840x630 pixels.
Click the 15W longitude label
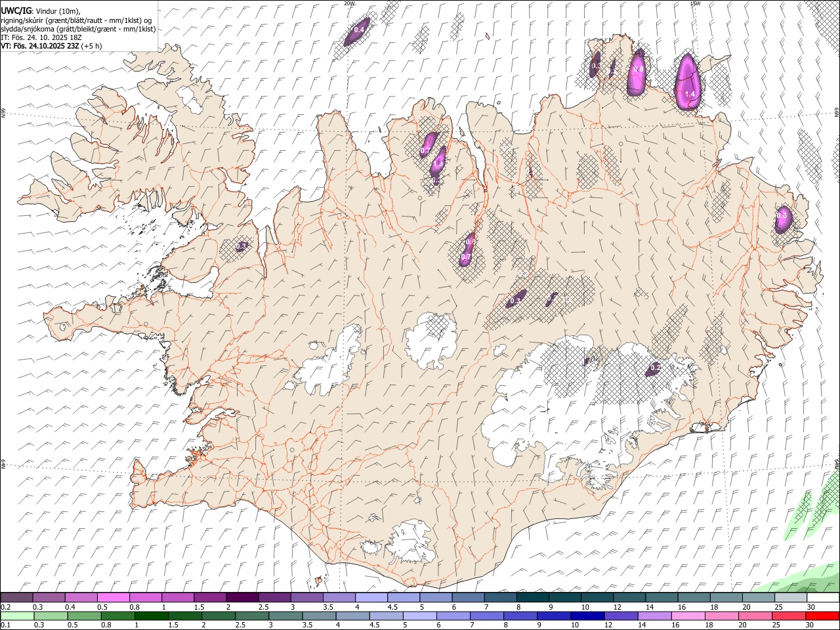pos(695,3)
